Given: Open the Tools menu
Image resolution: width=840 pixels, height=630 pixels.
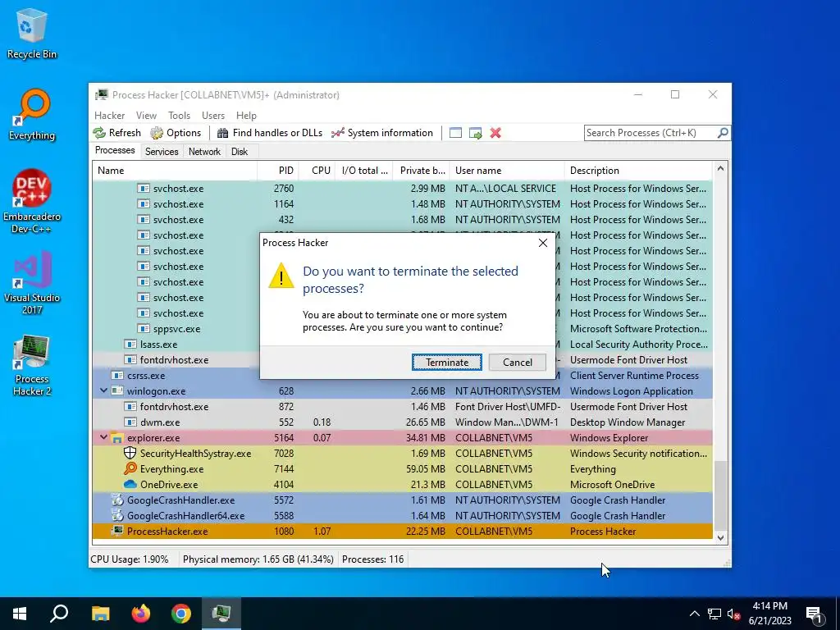Looking at the screenshot, I should point(179,116).
